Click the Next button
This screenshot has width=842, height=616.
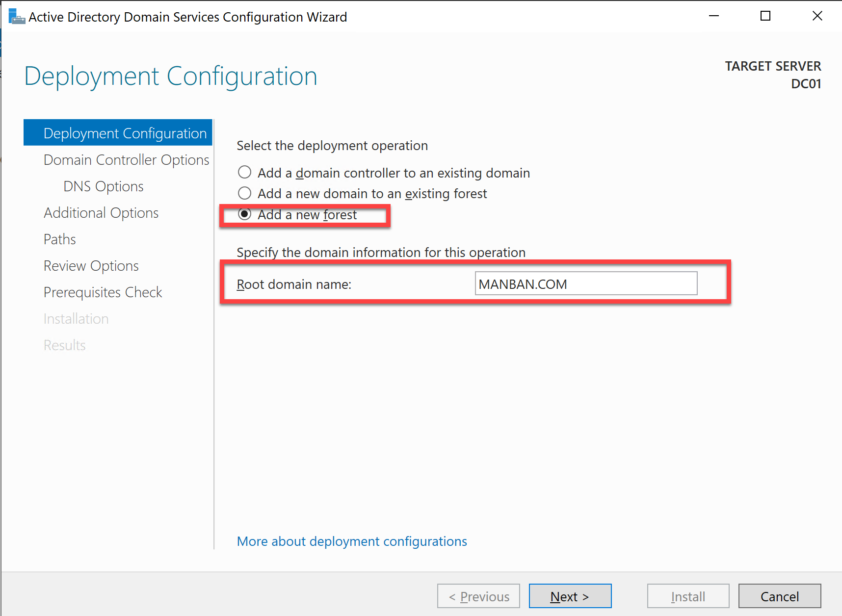click(x=570, y=596)
